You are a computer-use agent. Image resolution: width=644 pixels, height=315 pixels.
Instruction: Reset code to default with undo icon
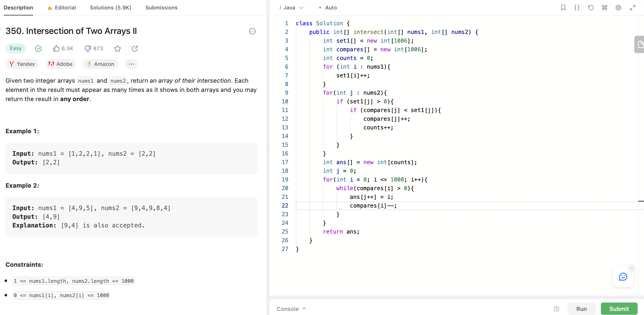click(x=591, y=8)
